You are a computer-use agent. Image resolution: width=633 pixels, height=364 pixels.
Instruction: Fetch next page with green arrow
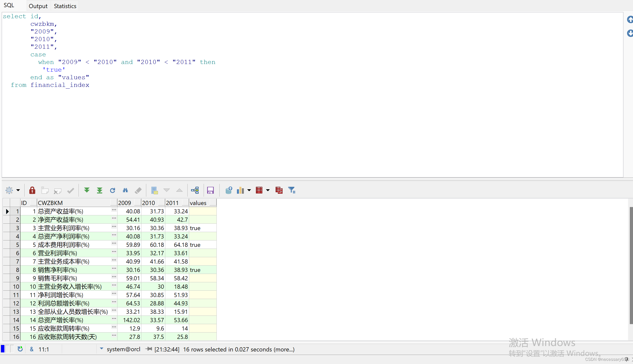87,190
